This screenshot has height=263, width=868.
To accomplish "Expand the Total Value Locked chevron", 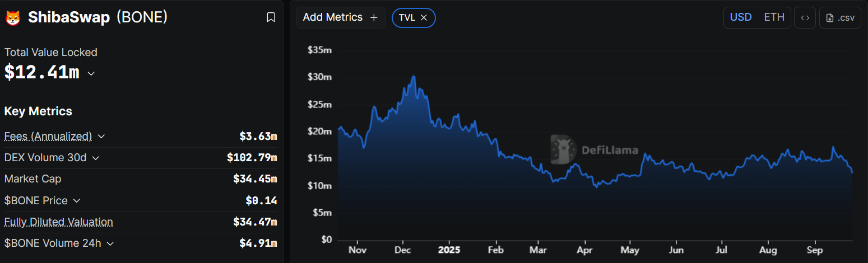I will (91, 73).
